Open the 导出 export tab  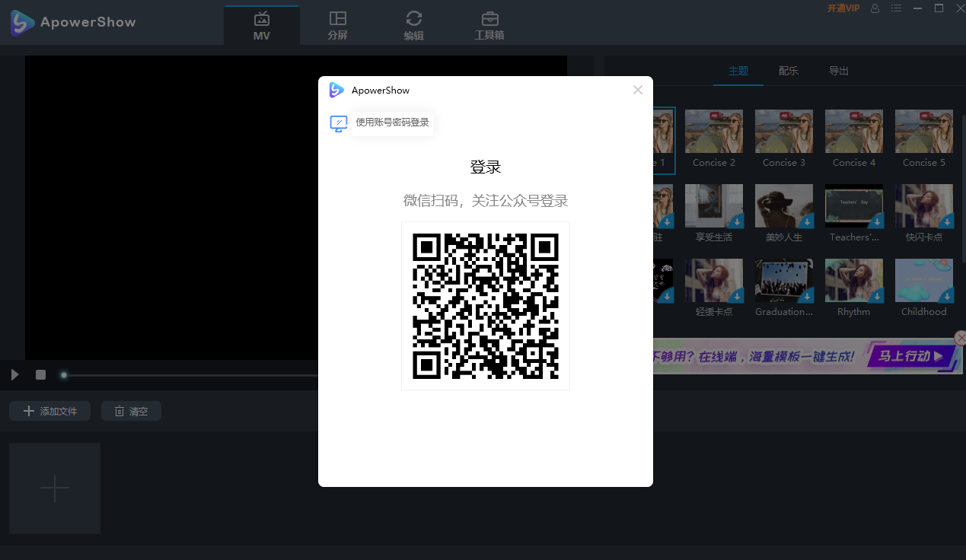pos(838,70)
